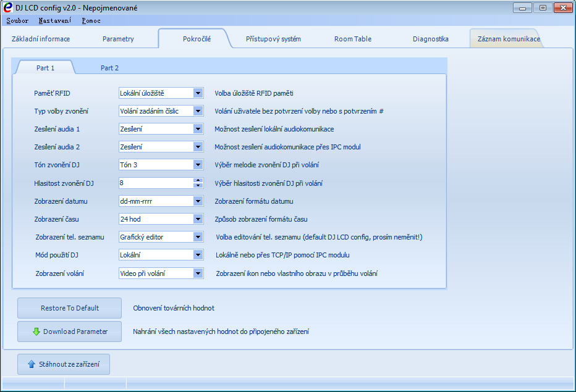The width and height of the screenshot is (576, 392).
Task: Click the 'Nahrání všech nastavených hodnot' description
Action: coord(221,332)
